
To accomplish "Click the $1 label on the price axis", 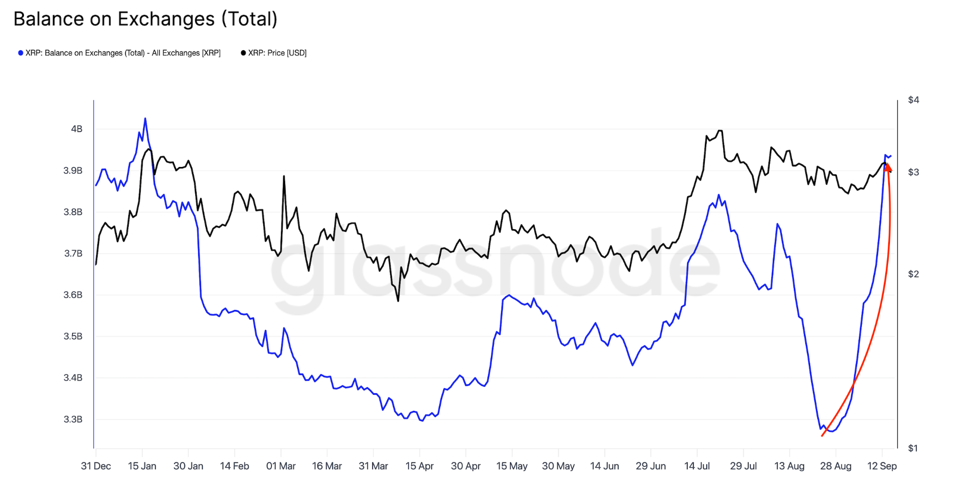I will click(x=913, y=448).
